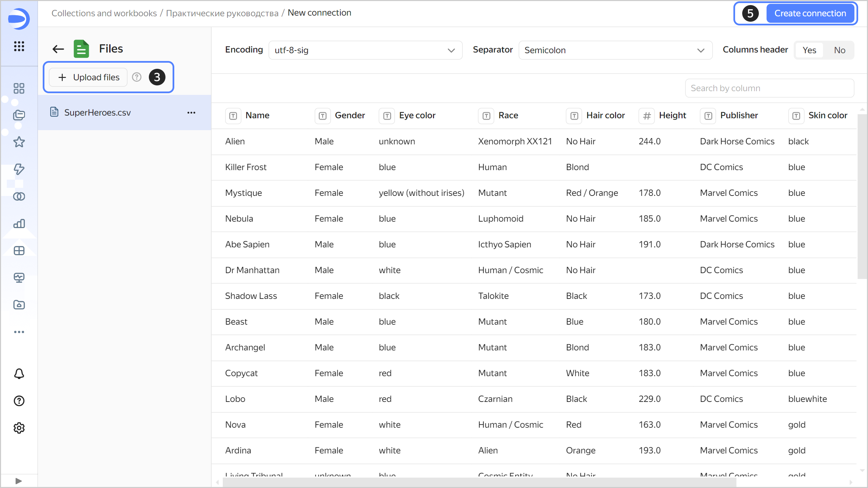Screen dimensions: 868x488
Task: Open the settings gear in sidebar
Action: coord(19,428)
